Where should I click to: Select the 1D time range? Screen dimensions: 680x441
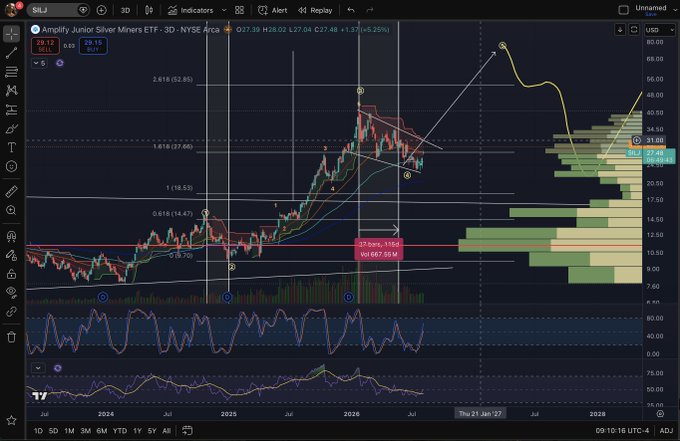point(38,431)
